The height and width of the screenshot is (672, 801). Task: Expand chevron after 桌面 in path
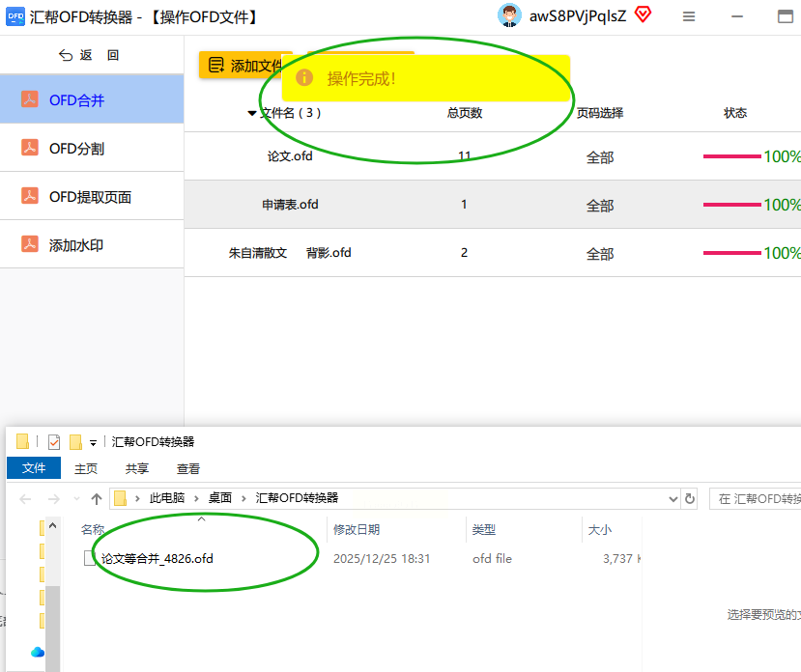(243, 498)
